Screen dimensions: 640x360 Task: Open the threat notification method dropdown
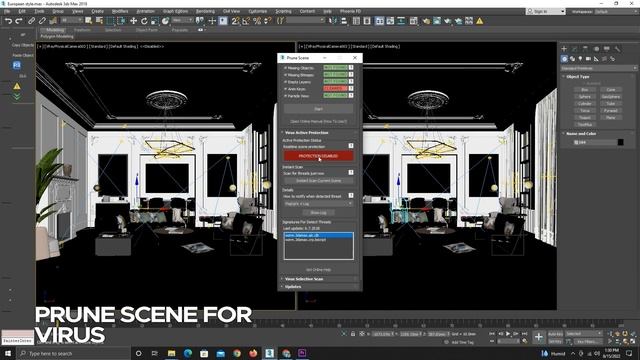pyautogui.click(x=318, y=203)
